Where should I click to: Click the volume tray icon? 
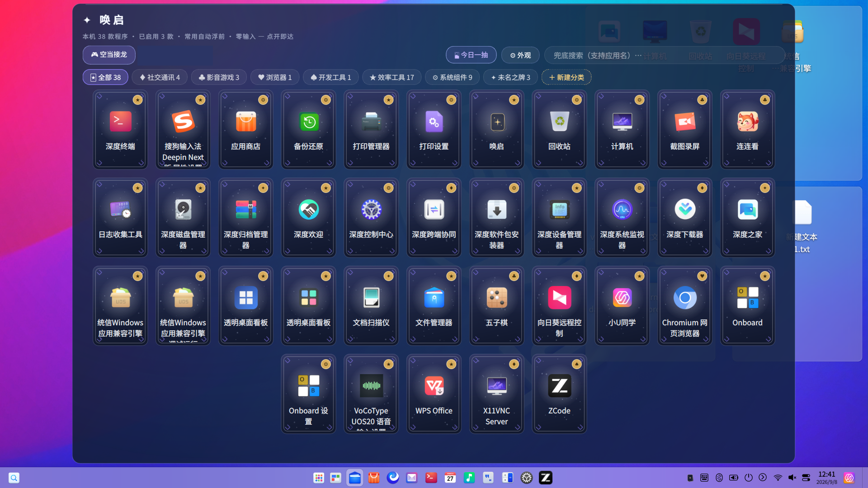792,478
